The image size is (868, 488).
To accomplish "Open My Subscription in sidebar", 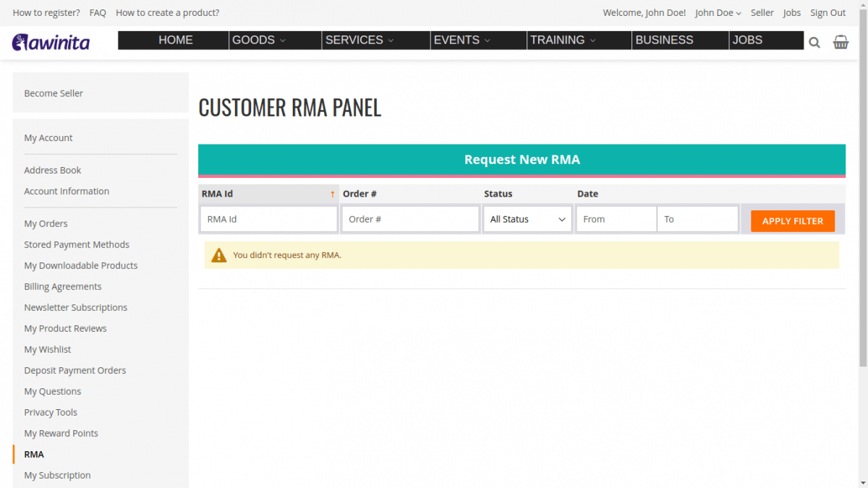I will (57, 476).
